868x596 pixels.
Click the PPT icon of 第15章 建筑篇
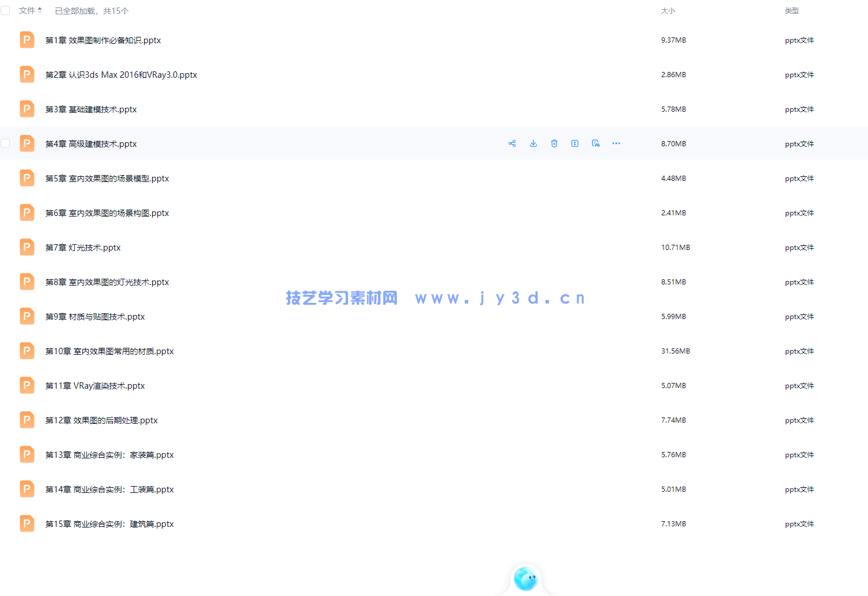(x=27, y=523)
